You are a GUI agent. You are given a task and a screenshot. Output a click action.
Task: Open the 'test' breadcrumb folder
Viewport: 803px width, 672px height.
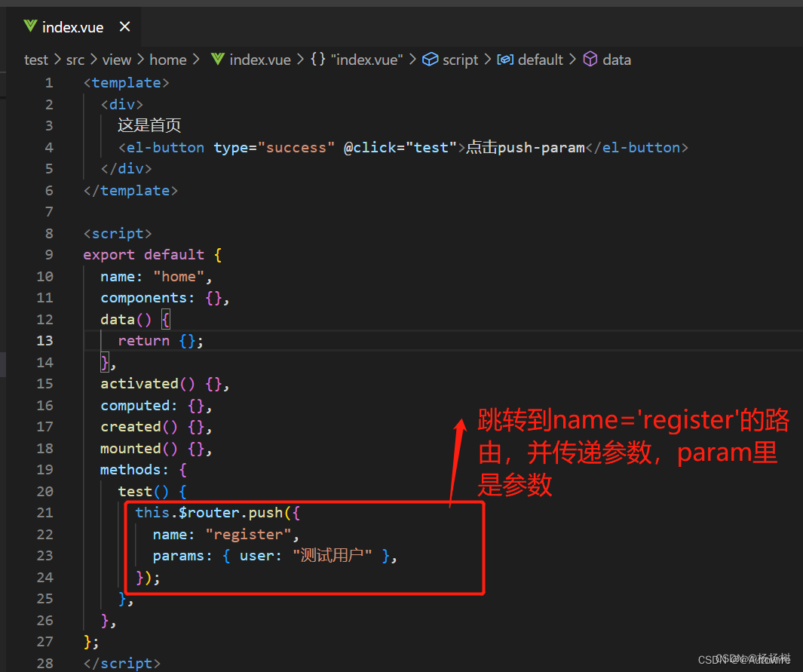(x=36, y=60)
